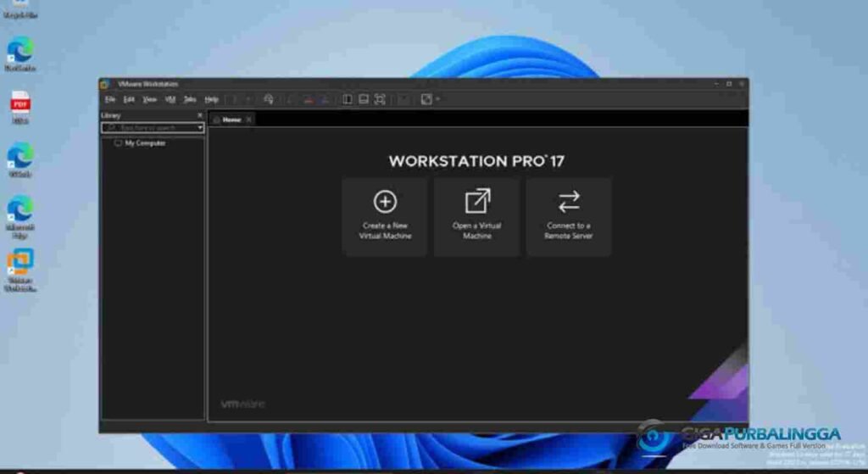This screenshot has height=474, width=868.
Task: Click the stretch guest view toolbar icon
Action: tap(426, 99)
